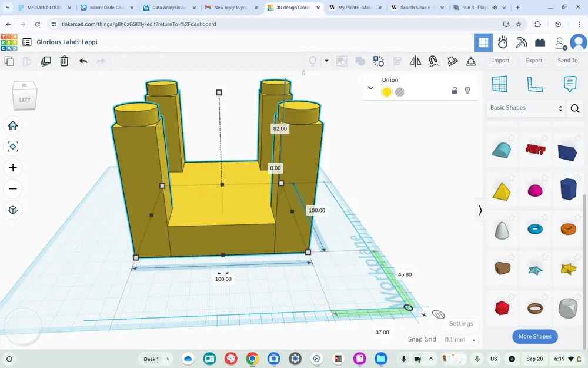The image size is (588, 368).
Task: Click the Import button
Action: 500,61
